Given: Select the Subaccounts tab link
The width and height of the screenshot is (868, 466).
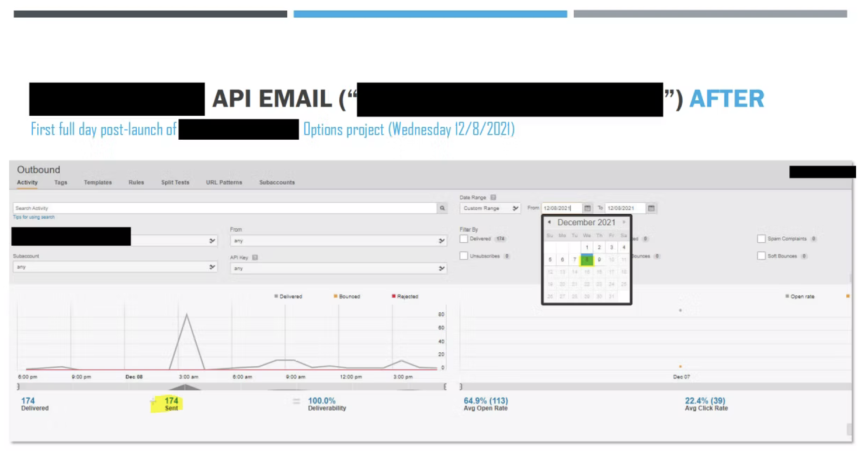Looking at the screenshot, I should 277,182.
